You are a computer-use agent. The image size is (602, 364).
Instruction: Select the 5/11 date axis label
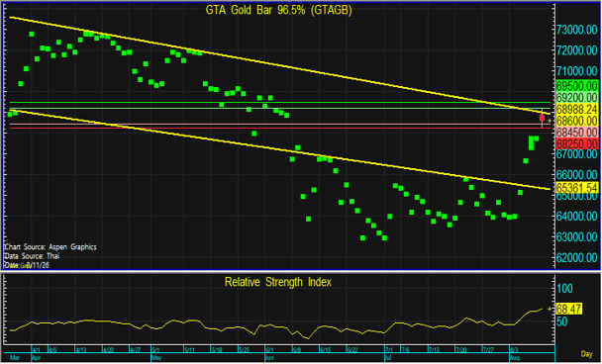[x=190, y=350]
